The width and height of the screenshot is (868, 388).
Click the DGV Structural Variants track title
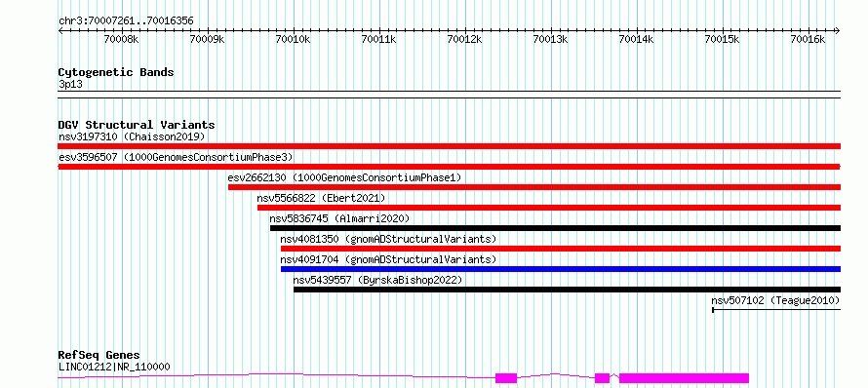click(137, 125)
